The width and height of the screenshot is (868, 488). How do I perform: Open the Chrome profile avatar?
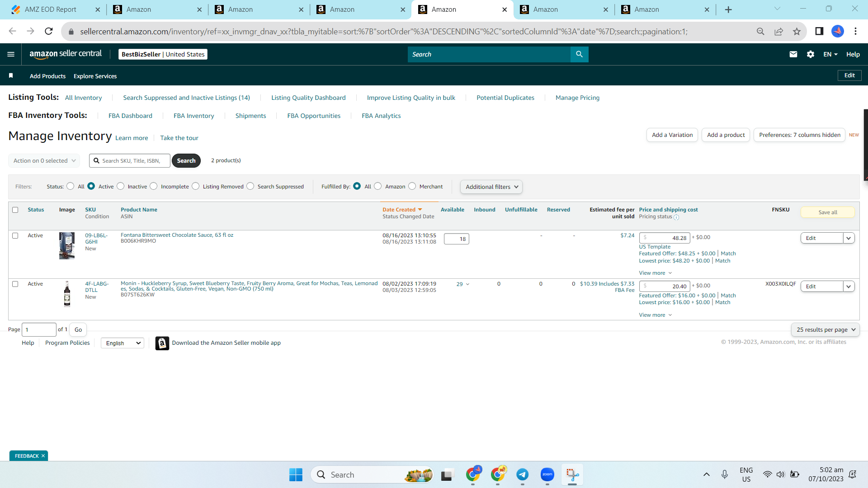838,31
